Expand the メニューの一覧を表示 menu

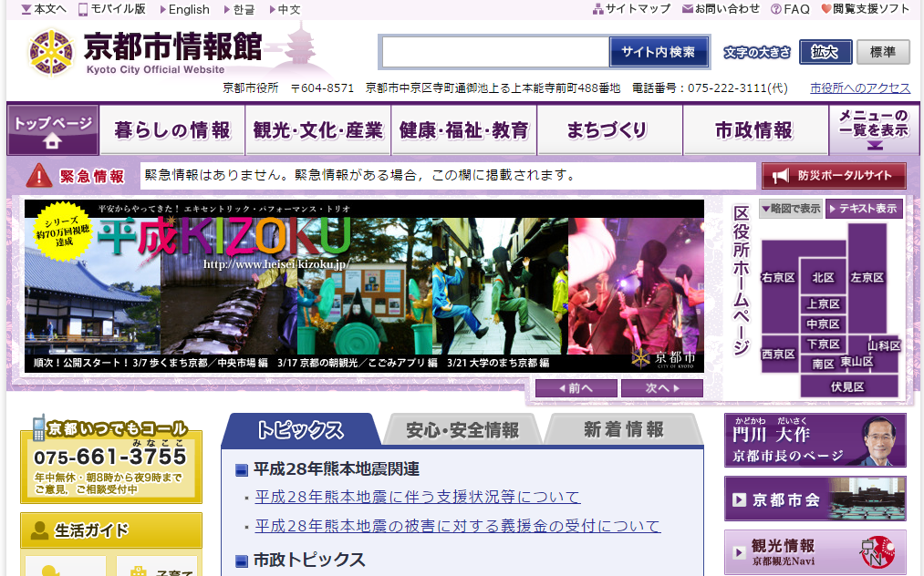coord(875,129)
